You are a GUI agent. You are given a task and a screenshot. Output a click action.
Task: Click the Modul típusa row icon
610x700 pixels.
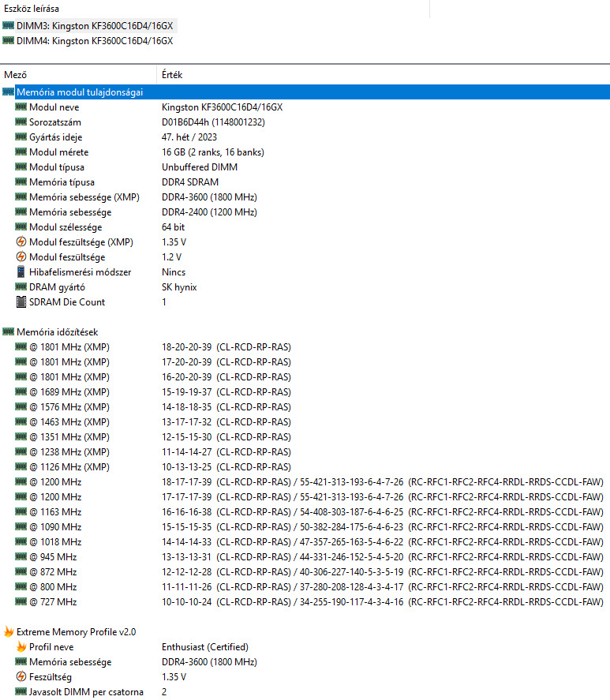click(21, 167)
